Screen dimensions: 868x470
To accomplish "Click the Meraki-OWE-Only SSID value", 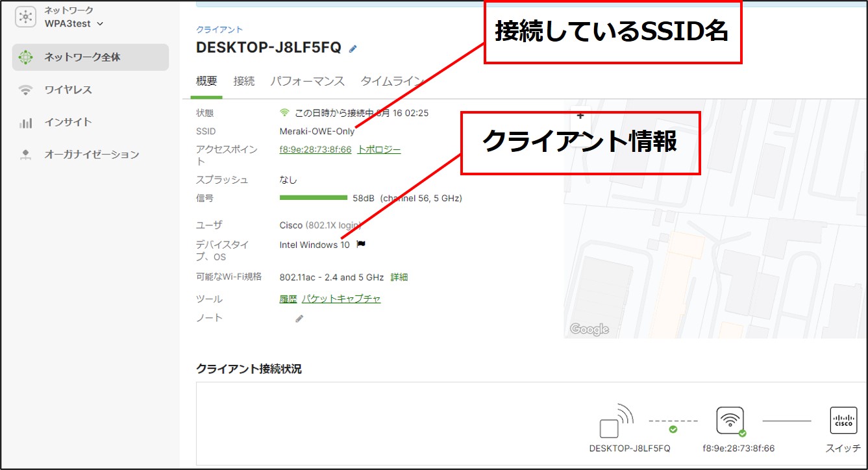I will pos(317,131).
